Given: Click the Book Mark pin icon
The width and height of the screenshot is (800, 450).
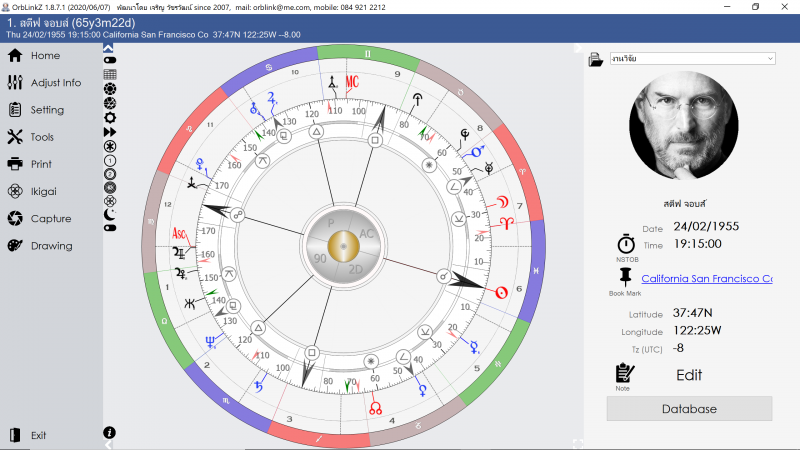Looking at the screenshot, I should coord(625,277).
